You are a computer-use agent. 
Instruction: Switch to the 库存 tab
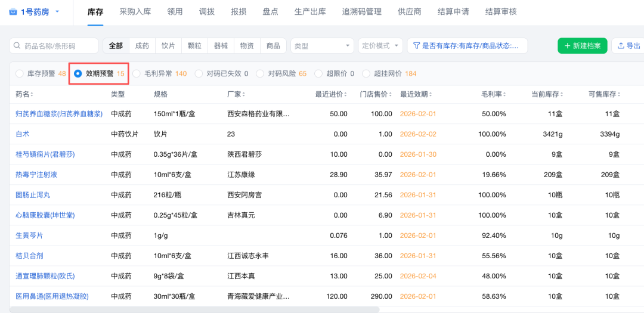(x=95, y=12)
